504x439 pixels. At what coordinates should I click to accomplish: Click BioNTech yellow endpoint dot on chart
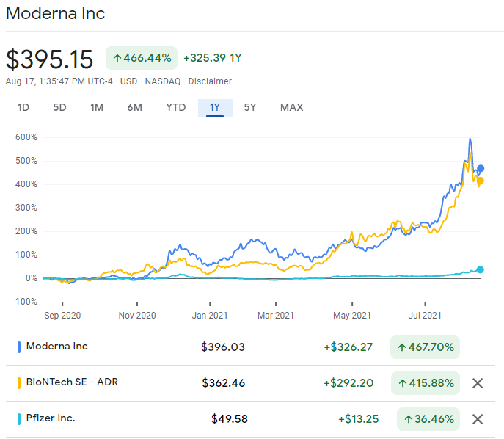pos(481,181)
